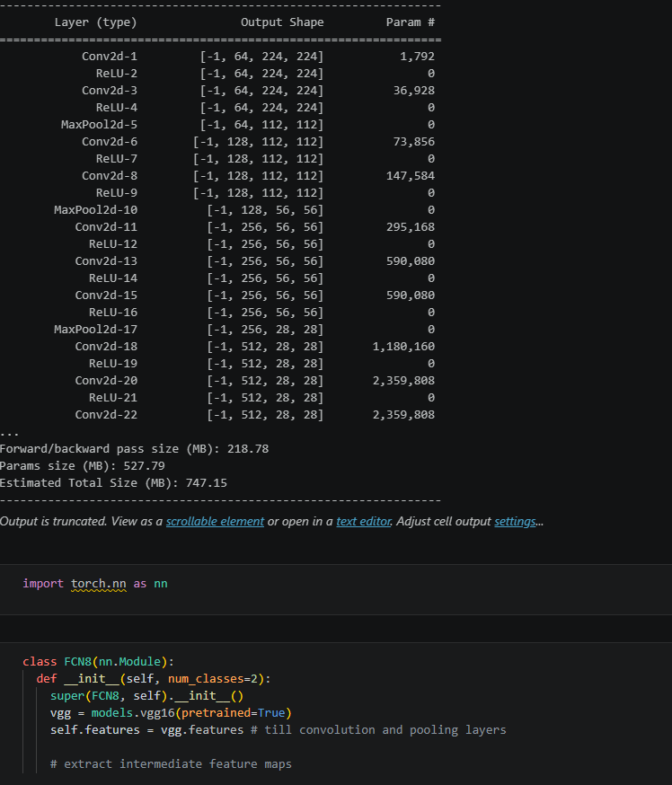672x785 pixels.
Task: Select the Conv2d-22 row label
Action: pos(106,414)
